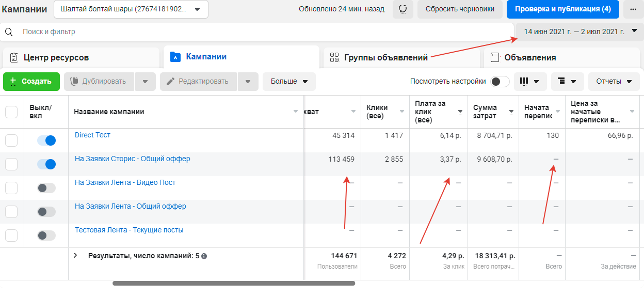Click the horizontal table scrollbar
This screenshot has width=644, height=298.
coord(233,283)
